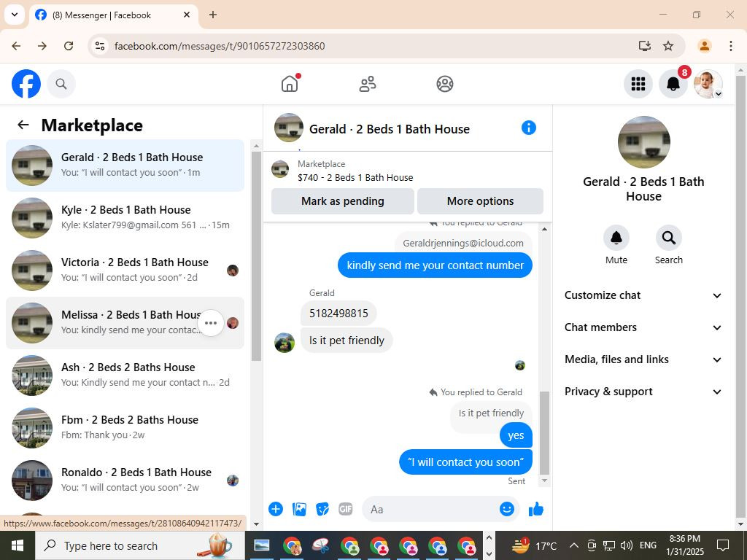Expand Chat members section
747x560 pixels.
[x=643, y=327]
